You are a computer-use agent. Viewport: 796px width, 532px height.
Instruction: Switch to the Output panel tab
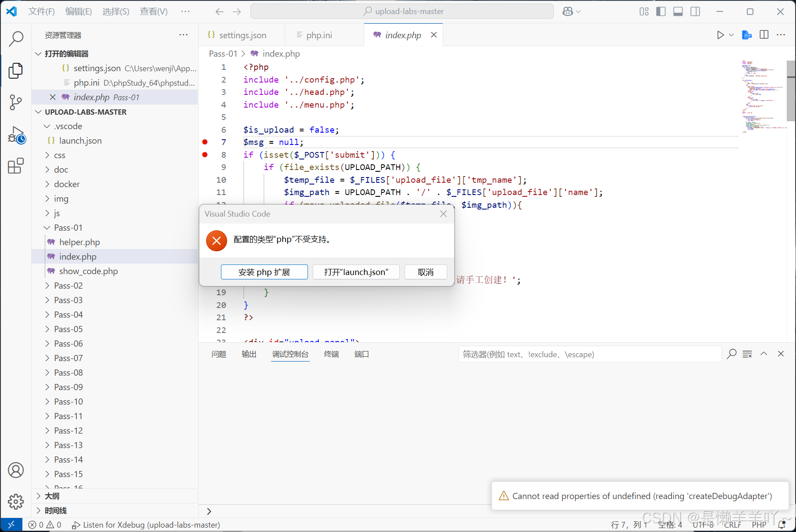pyautogui.click(x=249, y=354)
